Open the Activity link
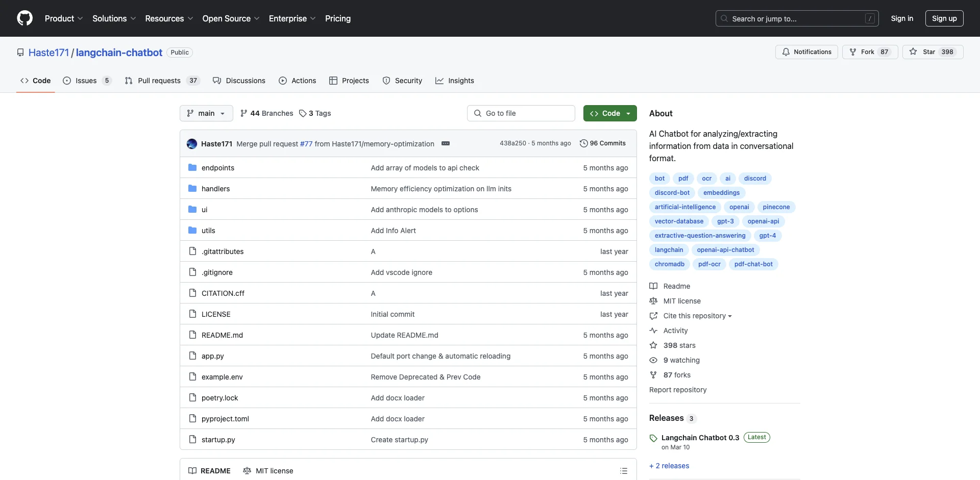The height and width of the screenshot is (480, 980). (669, 331)
